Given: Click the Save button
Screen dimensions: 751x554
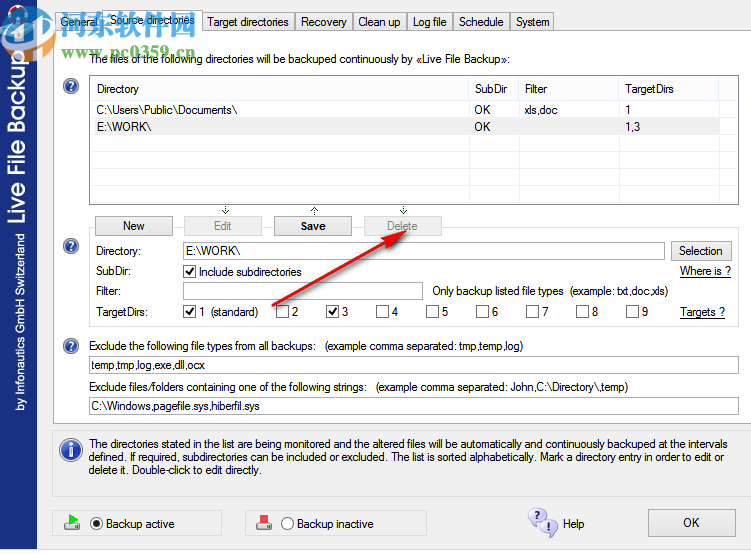Looking at the screenshot, I should click(x=313, y=226).
